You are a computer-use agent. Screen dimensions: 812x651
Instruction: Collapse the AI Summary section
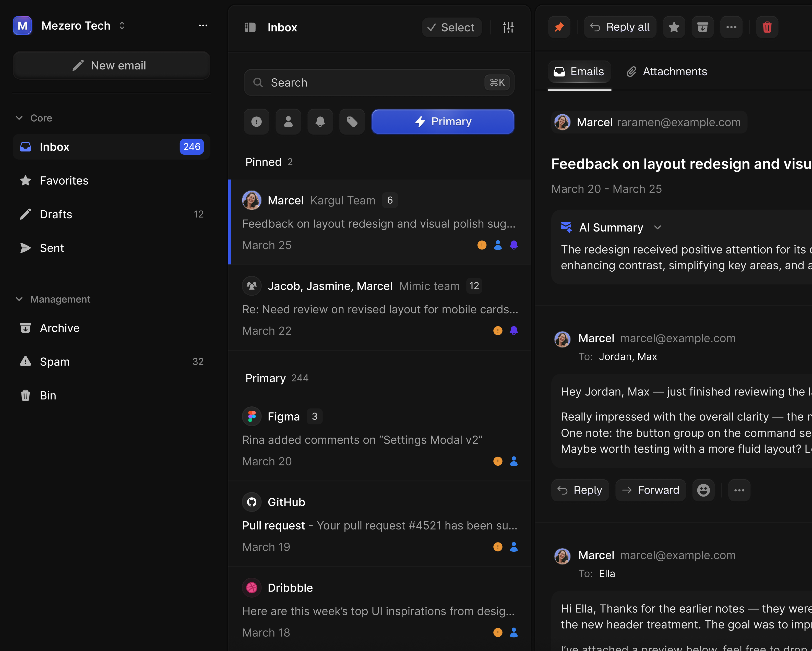[x=657, y=227]
